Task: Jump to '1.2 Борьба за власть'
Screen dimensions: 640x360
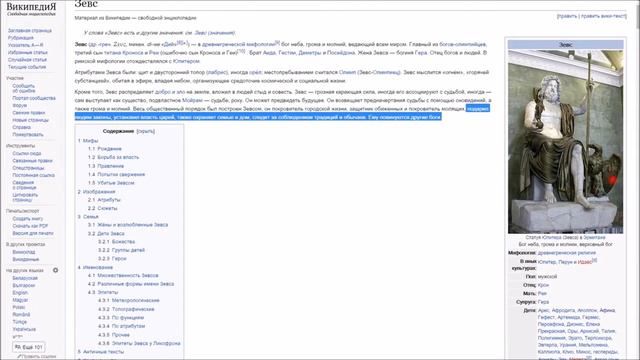Action: click(x=113, y=157)
